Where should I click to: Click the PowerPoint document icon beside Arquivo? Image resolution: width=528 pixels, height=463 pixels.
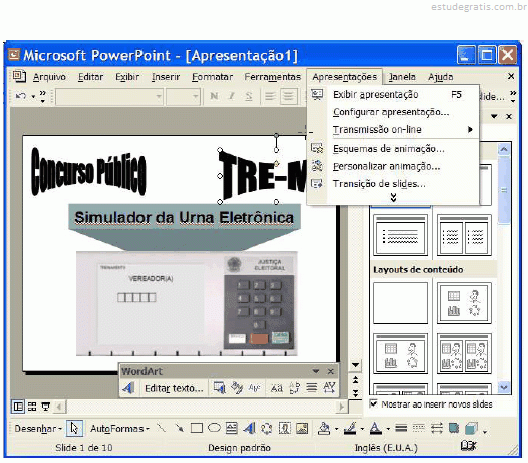pos(19,76)
